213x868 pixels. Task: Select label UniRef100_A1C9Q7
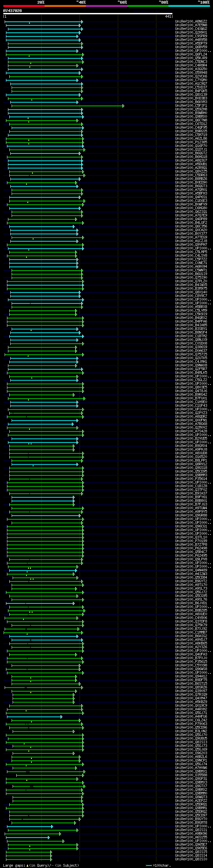click(191, 84)
